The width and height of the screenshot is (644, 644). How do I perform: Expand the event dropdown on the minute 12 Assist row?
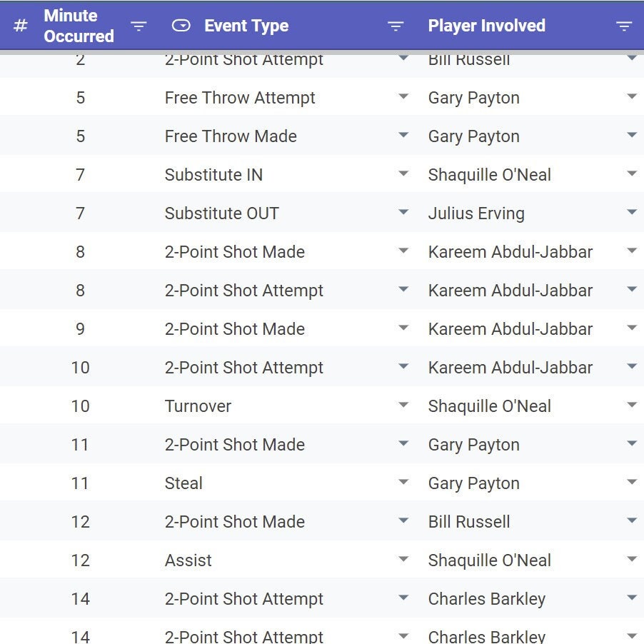404,559
